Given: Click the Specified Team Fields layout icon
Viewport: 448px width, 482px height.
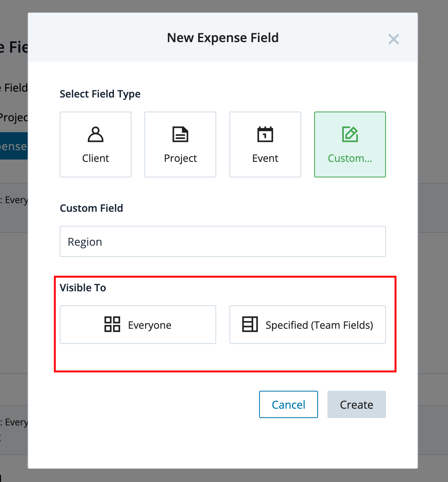Looking at the screenshot, I should 250,324.
